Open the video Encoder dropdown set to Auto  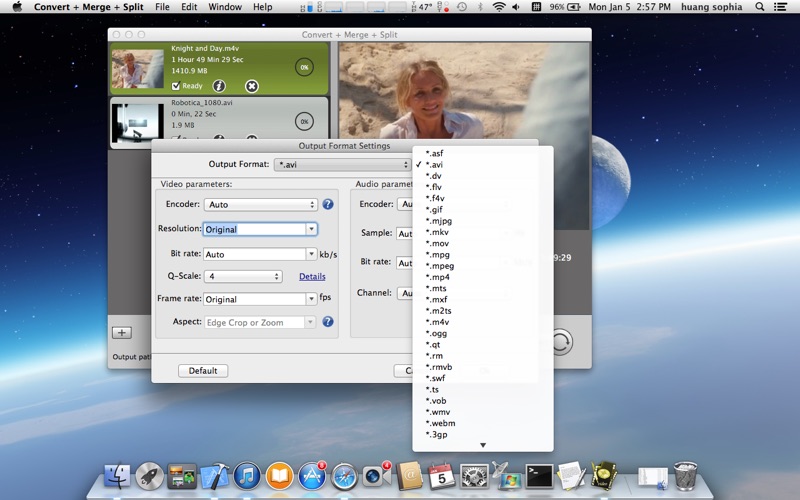[261, 204]
